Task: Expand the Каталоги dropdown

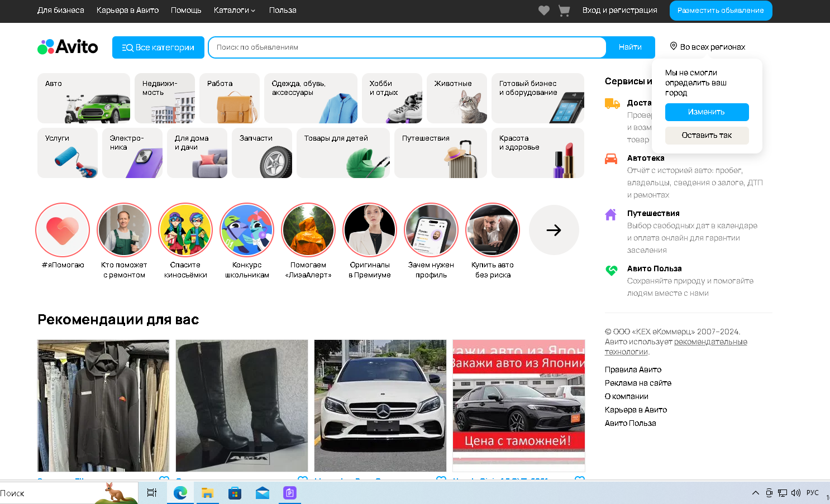Action: [x=235, y=10]
